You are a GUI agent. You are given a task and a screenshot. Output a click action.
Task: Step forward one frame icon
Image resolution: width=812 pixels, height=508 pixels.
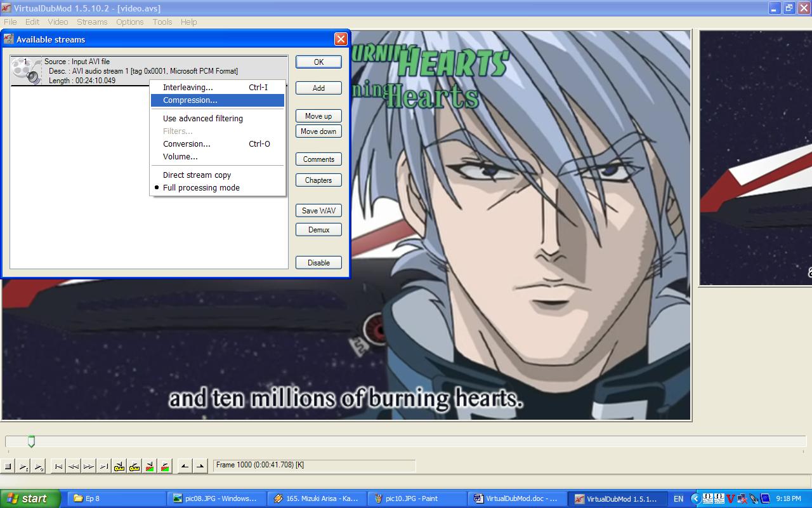89,467
